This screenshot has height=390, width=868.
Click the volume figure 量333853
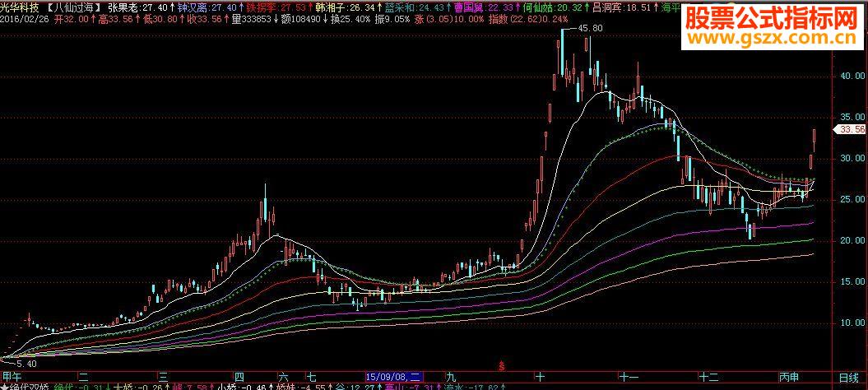[x=251, y=20]
